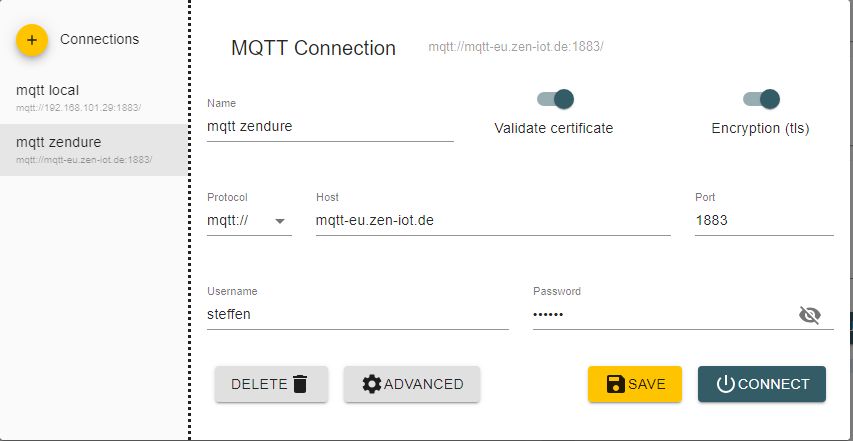This screenshot has width=853, height=441.
Task: Click the gear icon for Advanced settings
Action: click(372, 384)
